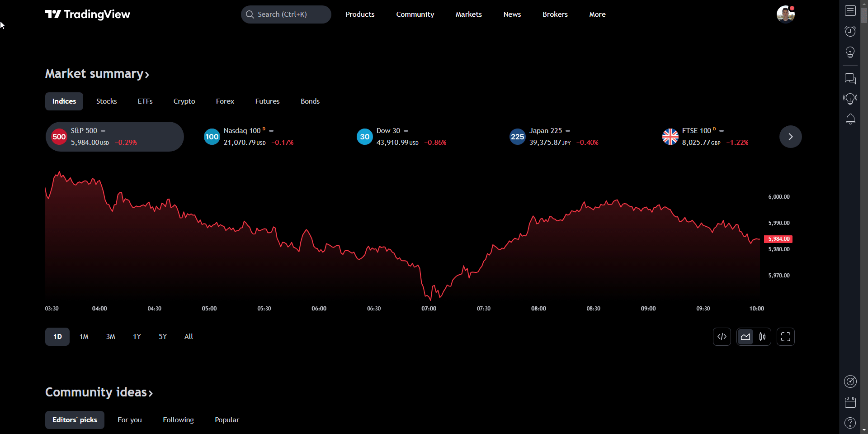Click the scrollbar down arrow

864,430
